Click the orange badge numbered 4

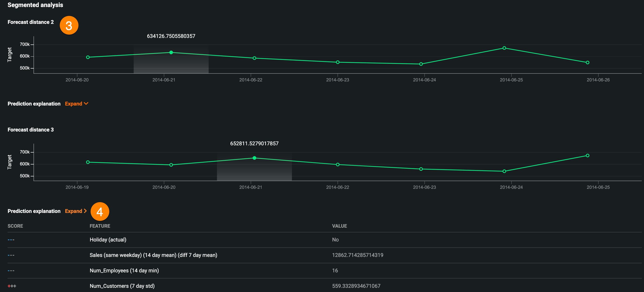click(x=100, y=212)
